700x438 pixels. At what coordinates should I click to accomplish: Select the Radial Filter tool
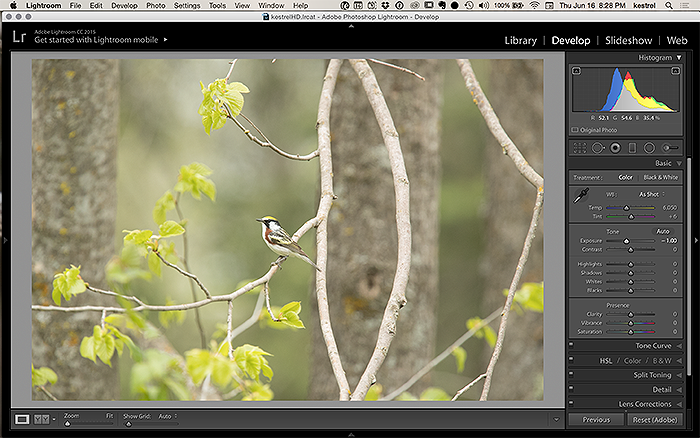[x=649, y=148]
